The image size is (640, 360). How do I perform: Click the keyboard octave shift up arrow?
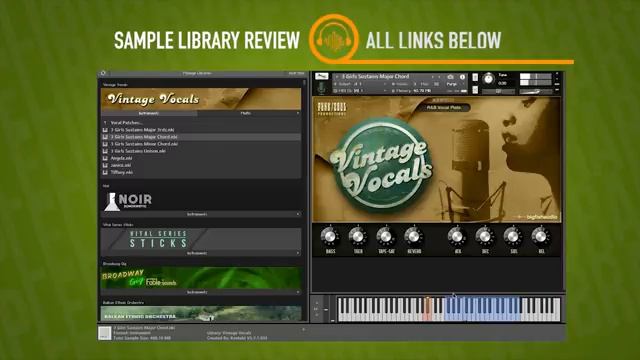click(x=316, y=303)
